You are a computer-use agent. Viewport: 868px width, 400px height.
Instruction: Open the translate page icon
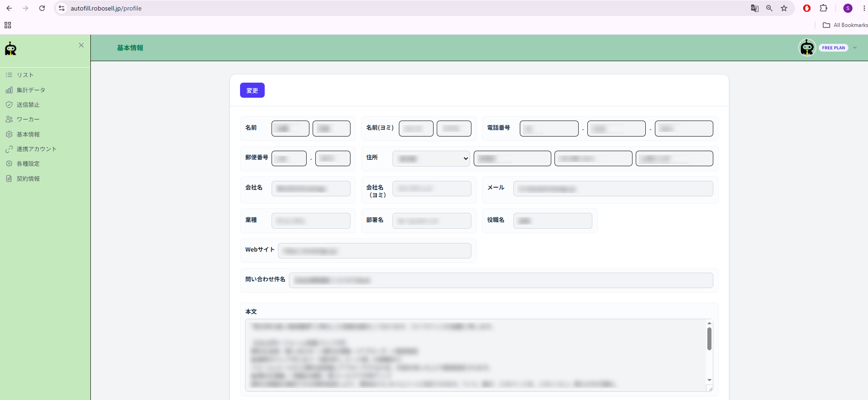(755, 8)
